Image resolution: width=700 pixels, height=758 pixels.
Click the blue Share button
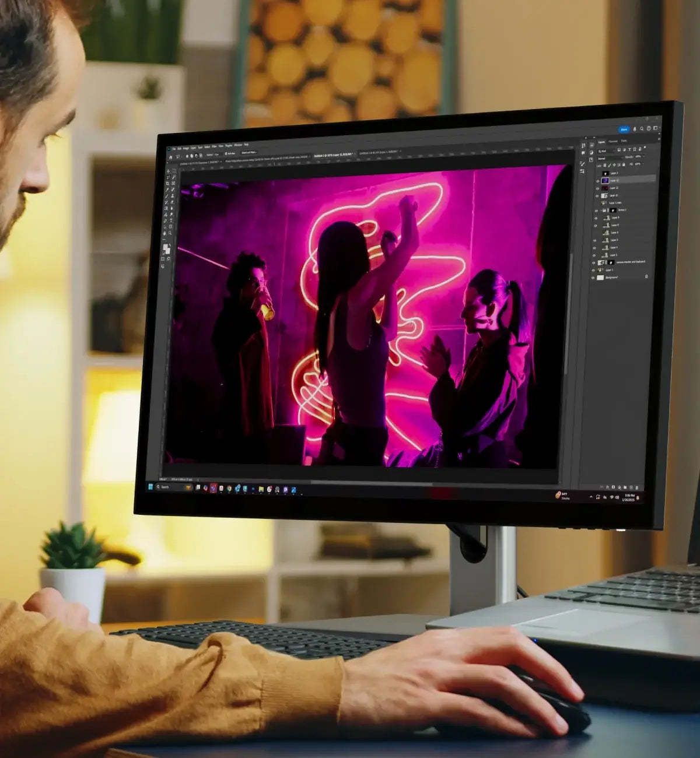coord(624,129)
